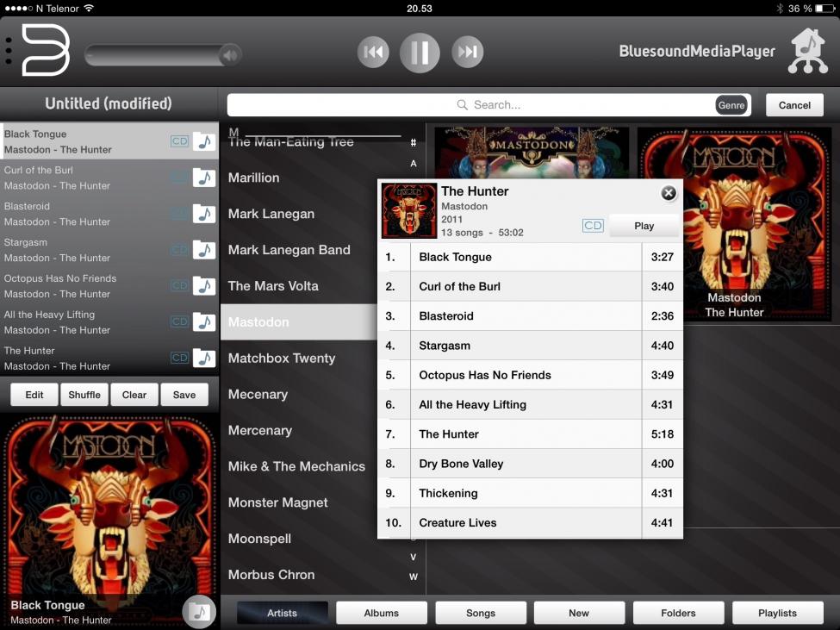Switch to the Artists tab
Viewport: 840px width, 630px height.
(x=283, y=613)
